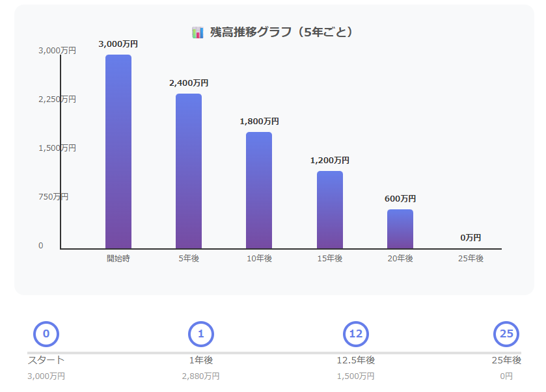This screenshot has height=392, width=546.
Task: Click the 開始時 bar in the chart
Action: click(x=118, y=151)
